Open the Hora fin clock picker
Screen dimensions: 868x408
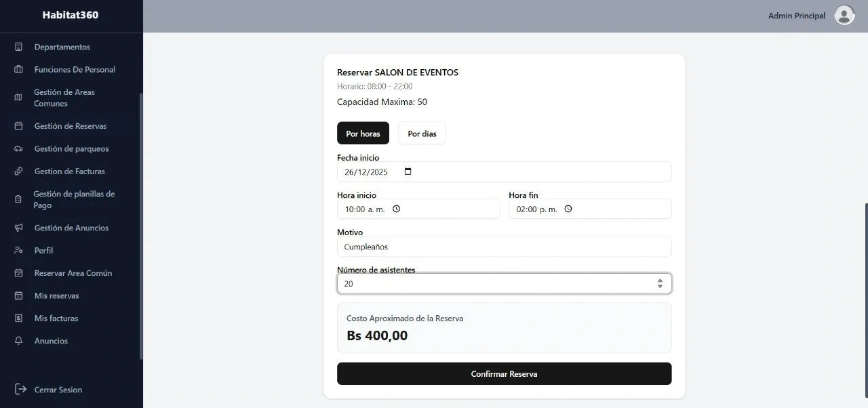(x=568, y=209)
